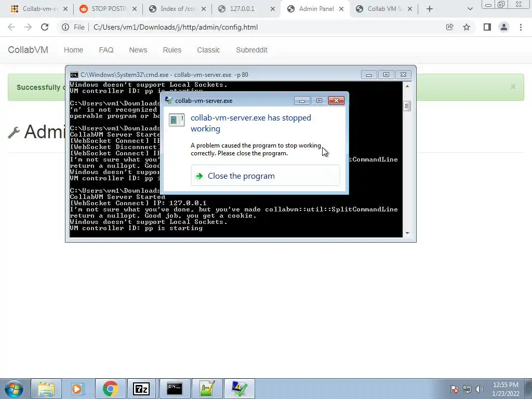Open the Rules nav link
Screen dimensions: 532x399
pyautogui.click(x=171, y=50)
